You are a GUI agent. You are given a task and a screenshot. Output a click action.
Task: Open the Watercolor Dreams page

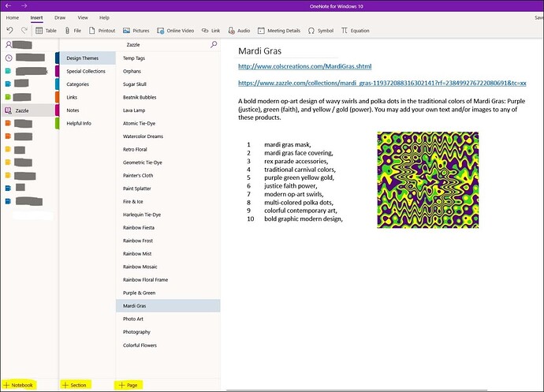tap(168, 136)
